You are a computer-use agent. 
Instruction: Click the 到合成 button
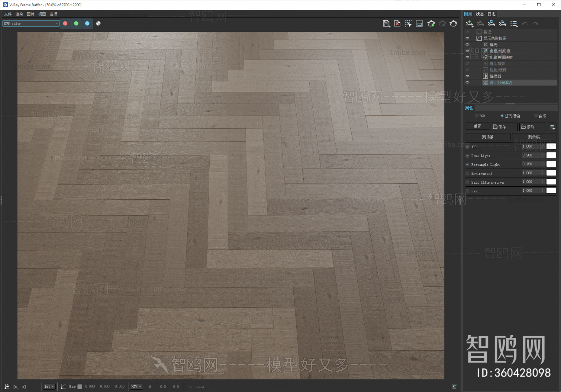(534, 137)
